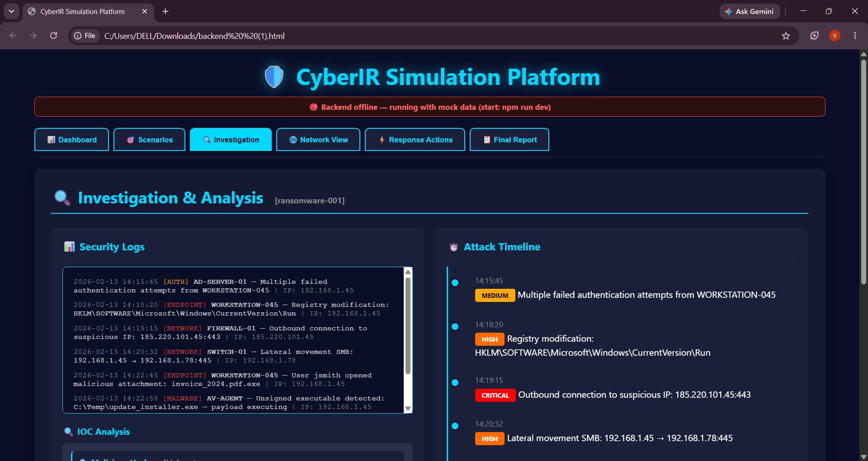The image size is (868, 461).
Task: Click the red backend offline status dot
Action: (x=313, y=107)
